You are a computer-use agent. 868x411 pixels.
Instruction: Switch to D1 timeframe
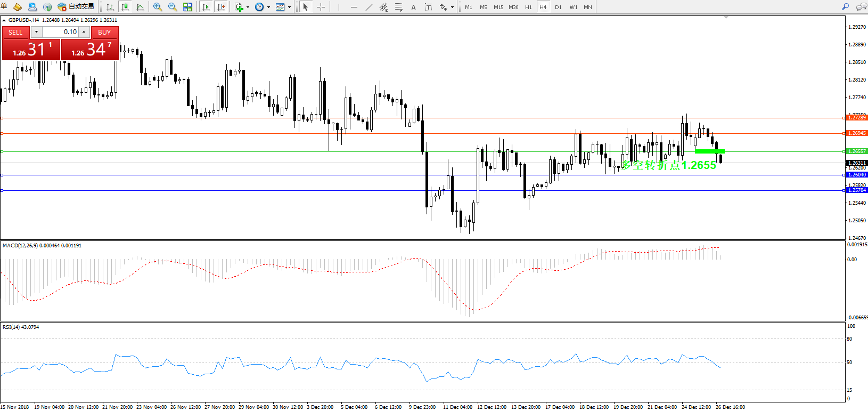point(558,7)
